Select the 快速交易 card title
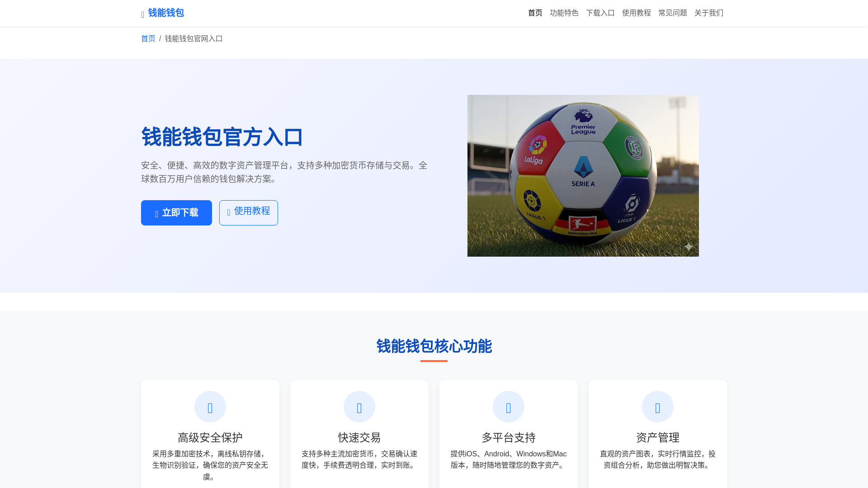 (x=359, y=437)
